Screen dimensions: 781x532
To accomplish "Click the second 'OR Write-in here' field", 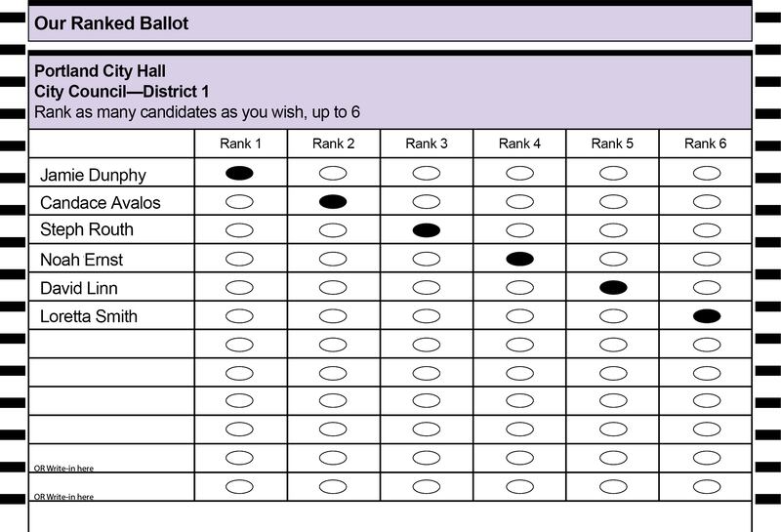I will 111,487.
